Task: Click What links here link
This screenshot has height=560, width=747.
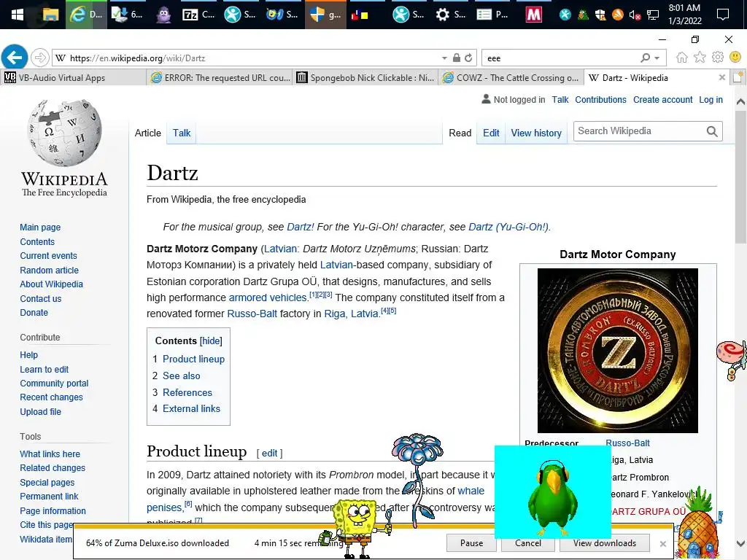Action: 50,454
